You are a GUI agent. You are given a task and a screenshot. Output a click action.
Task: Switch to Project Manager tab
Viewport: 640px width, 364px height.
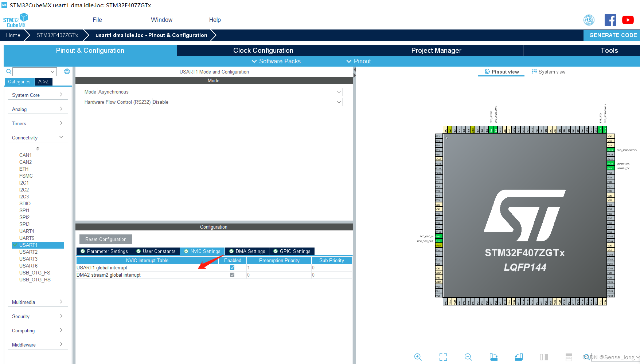[436, 50]
